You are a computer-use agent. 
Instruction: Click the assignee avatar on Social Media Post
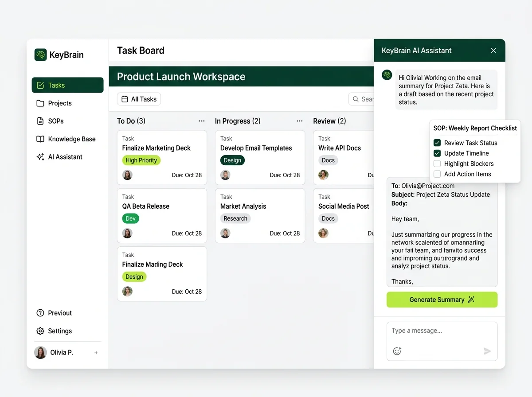(x=323, y=233)
